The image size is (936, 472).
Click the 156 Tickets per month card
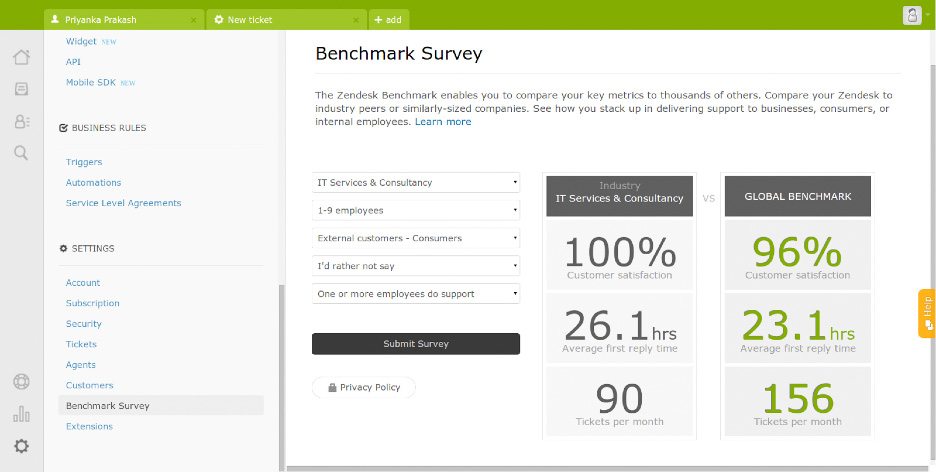click(x=798, y=402)
